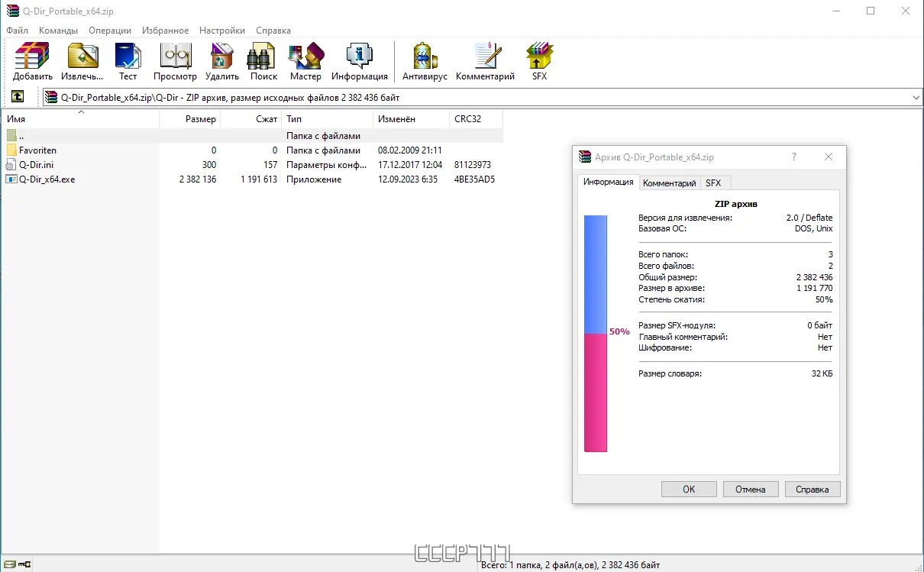The width and height of the screenshot is (924, 572).
Task: Sort by the Размер column header
Action: [189, 119]
